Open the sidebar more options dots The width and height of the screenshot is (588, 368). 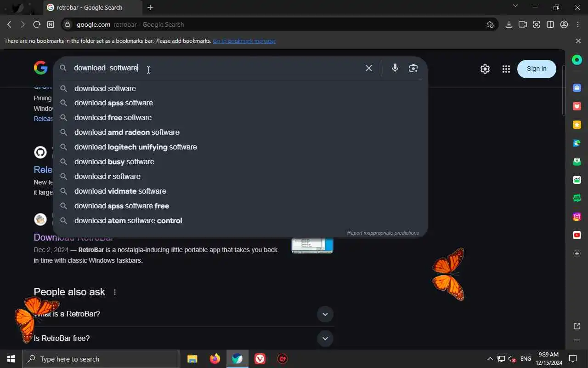tap(577, 340)
